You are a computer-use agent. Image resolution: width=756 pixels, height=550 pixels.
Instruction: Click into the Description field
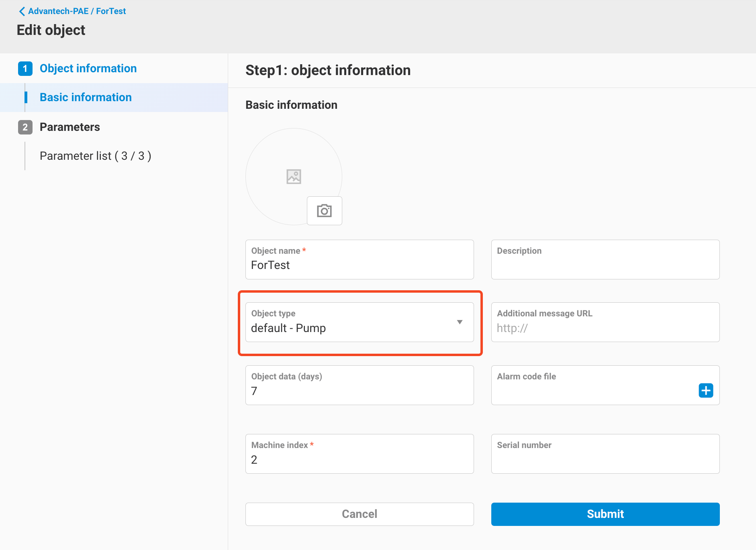click(x=605, y=264)
